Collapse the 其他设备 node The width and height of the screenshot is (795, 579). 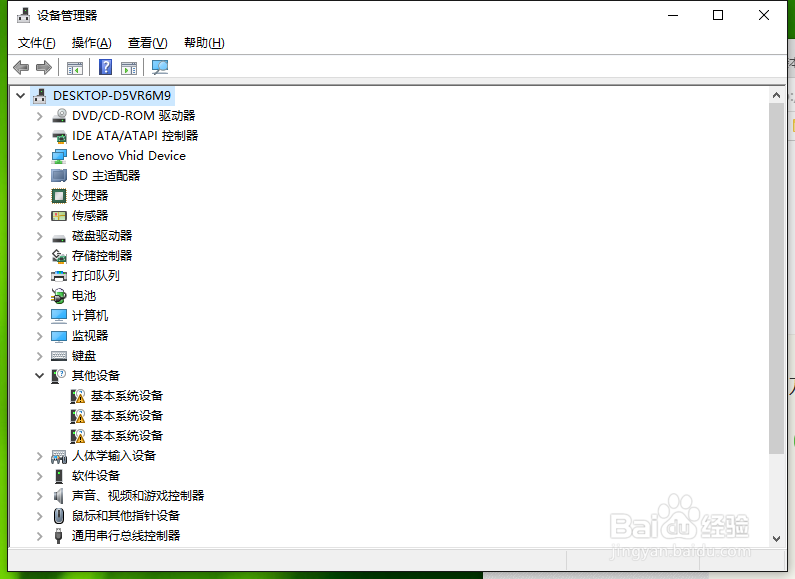pos(40,376)
